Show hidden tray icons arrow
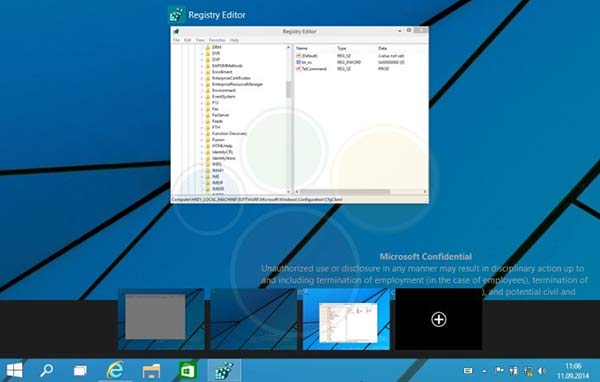 tap(484, 371)
